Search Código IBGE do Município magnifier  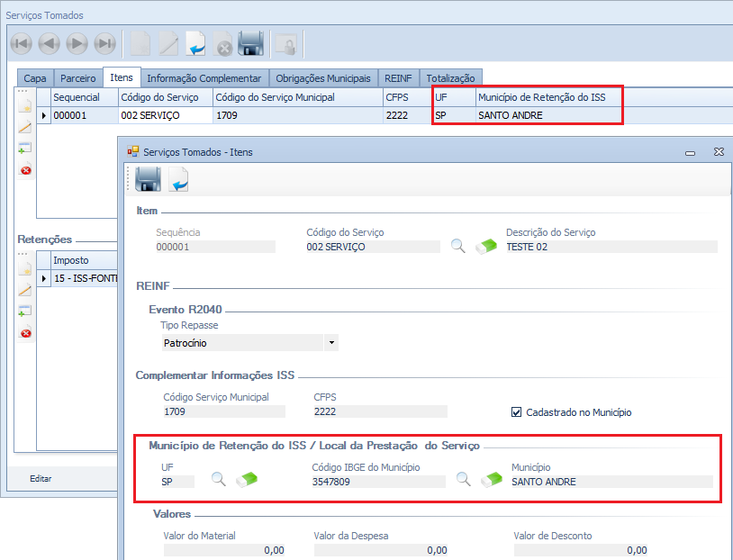click(x=464, y=479)
